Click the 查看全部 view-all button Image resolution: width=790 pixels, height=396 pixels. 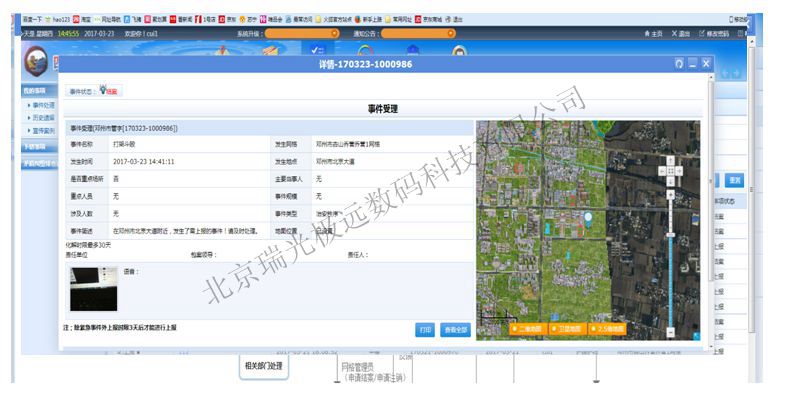point(455,330)
